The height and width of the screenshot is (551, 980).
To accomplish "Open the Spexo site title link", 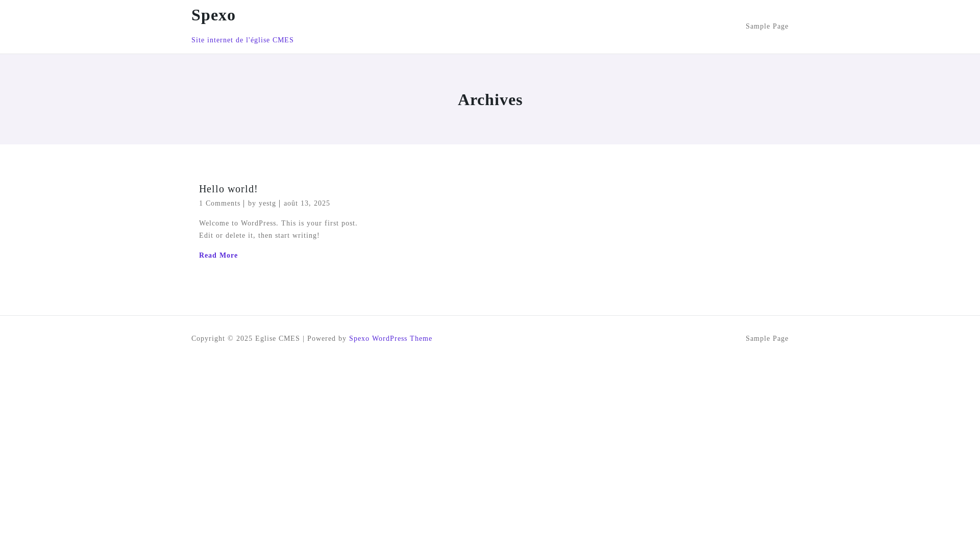I will click(x=213, y=15).
